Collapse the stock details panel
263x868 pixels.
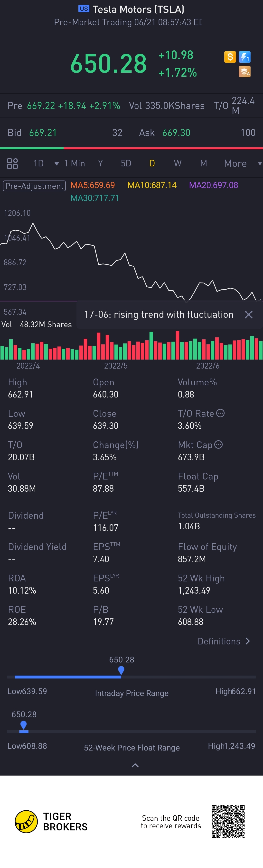(135, 766)
